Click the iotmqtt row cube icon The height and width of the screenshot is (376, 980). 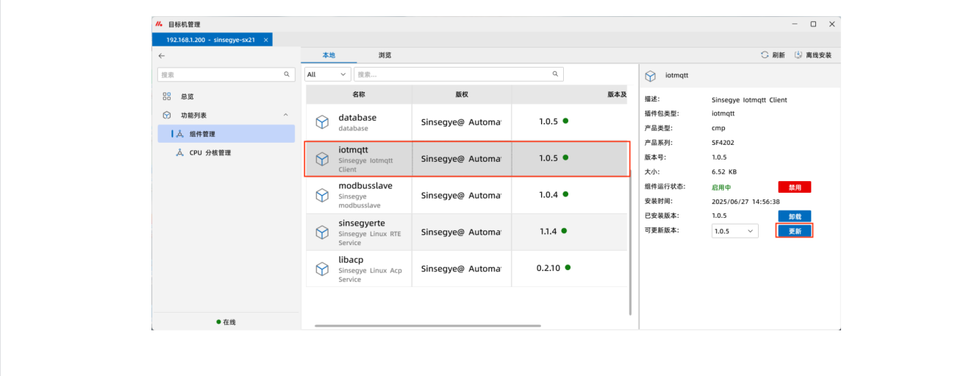[322, 159]
